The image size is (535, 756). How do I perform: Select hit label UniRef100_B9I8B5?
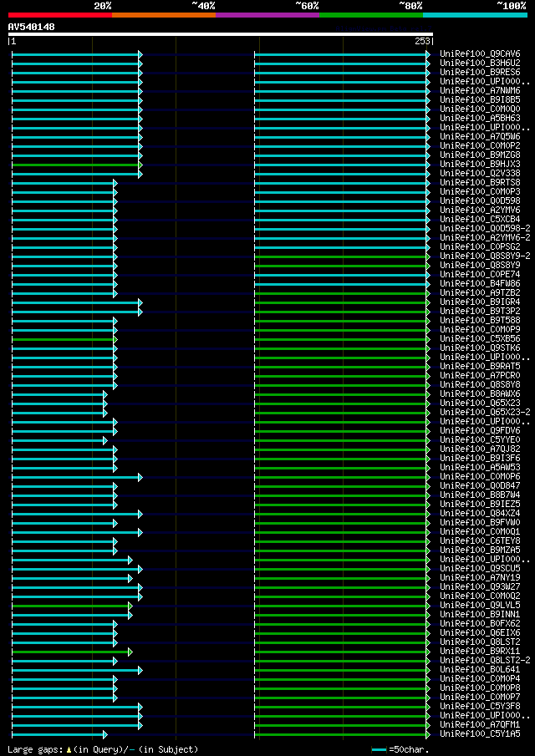[480, 99]
